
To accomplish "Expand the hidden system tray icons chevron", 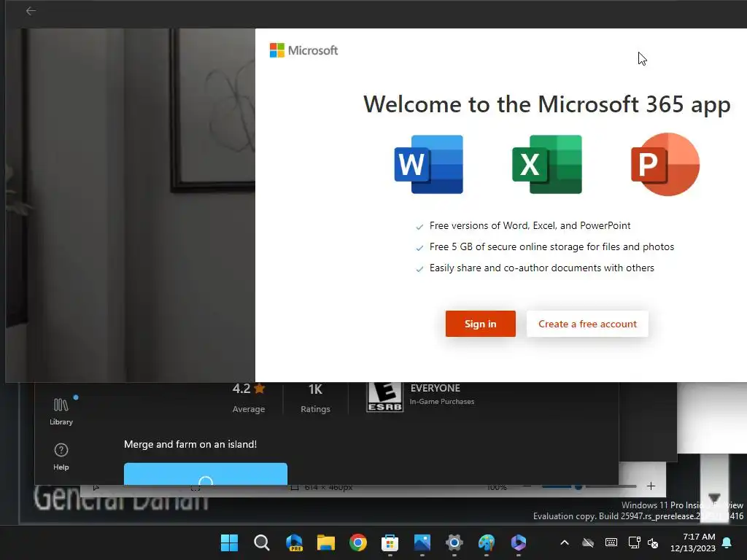I will coord(565,542).
